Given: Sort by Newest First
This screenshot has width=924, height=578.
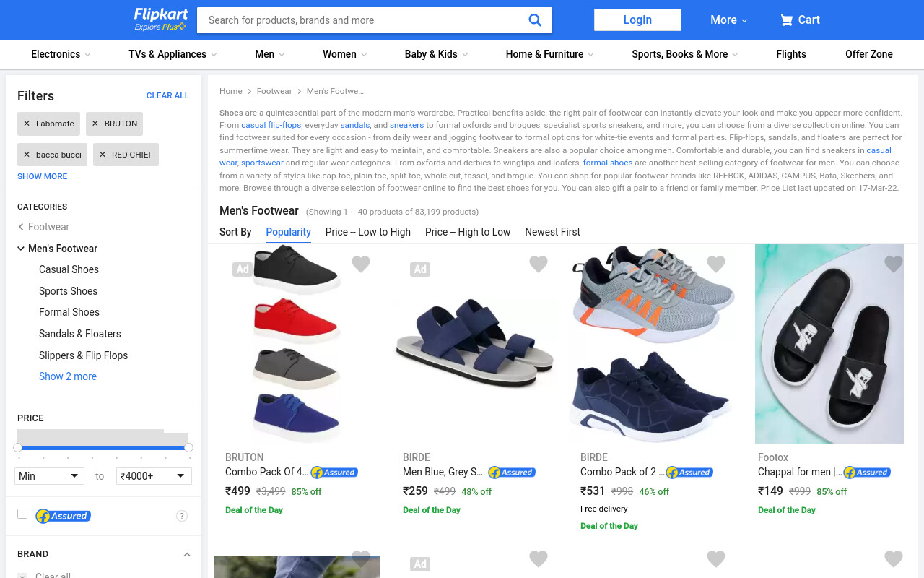Looking at the screenshot, I should click(552, 232).
